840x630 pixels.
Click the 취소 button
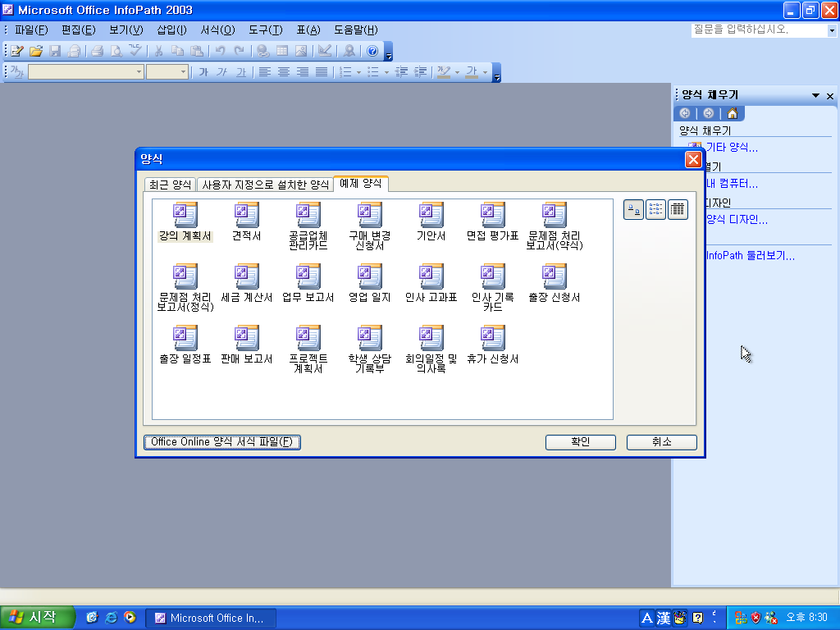click(x=662, y=442)
